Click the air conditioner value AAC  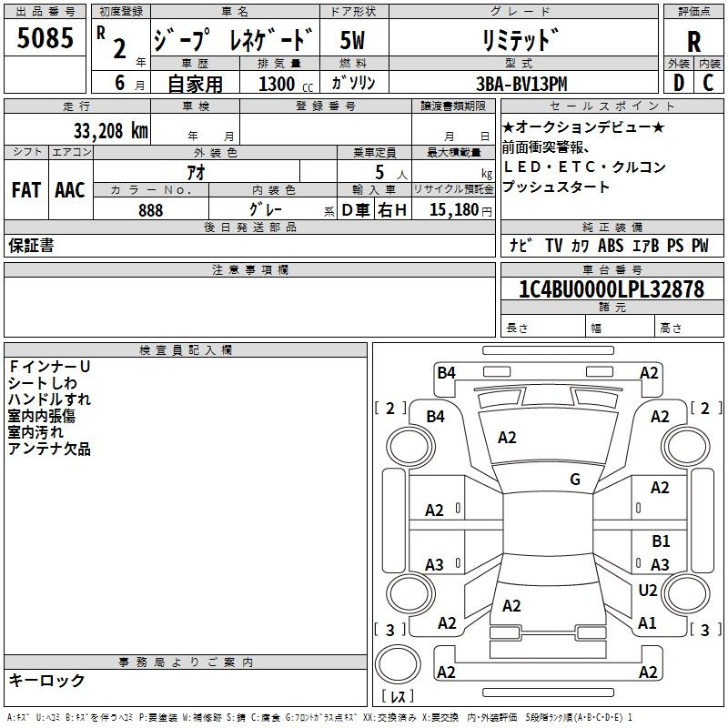coord(70,190)
